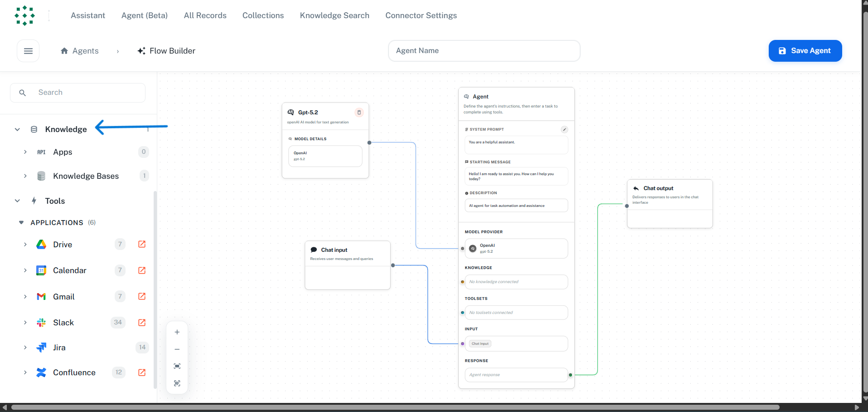Open Slack in new tab via external-link icon

141,322
